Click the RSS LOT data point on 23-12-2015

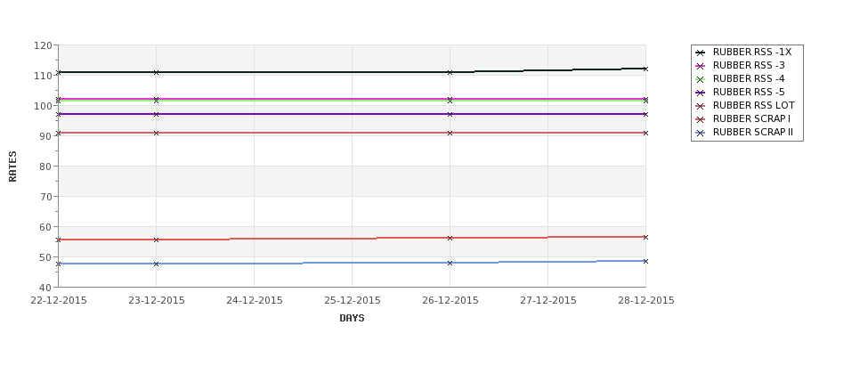(x=156, y=133)
